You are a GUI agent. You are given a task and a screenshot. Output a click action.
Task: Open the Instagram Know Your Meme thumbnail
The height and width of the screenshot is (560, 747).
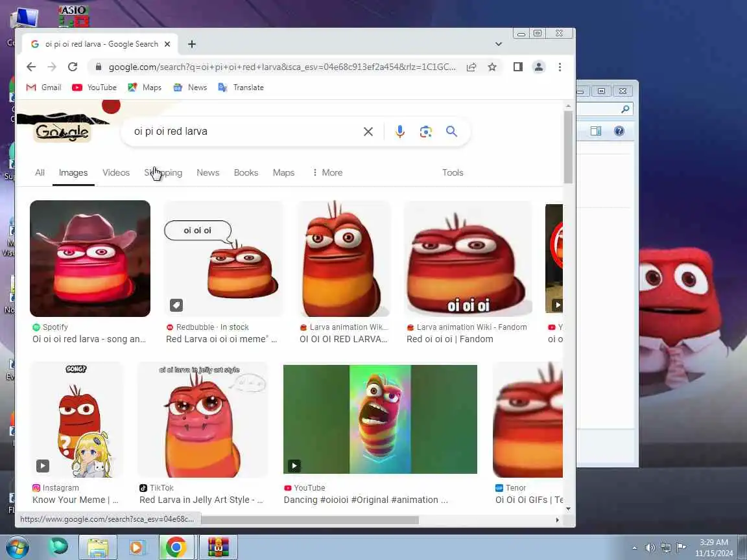tap(77, 419)
